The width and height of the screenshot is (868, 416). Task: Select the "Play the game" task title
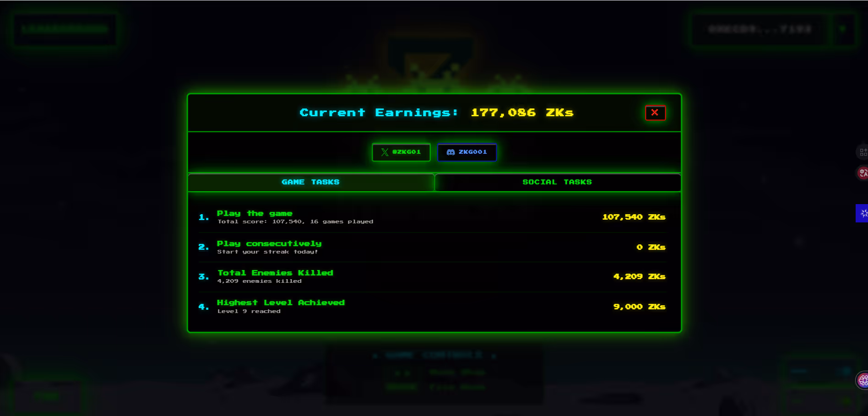click(254, 213)
